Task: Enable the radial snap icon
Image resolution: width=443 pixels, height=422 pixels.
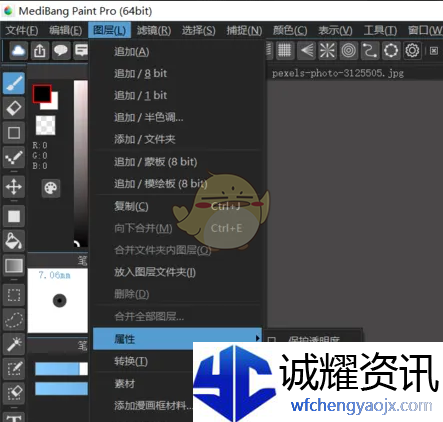Action: [x=327, y=51]
